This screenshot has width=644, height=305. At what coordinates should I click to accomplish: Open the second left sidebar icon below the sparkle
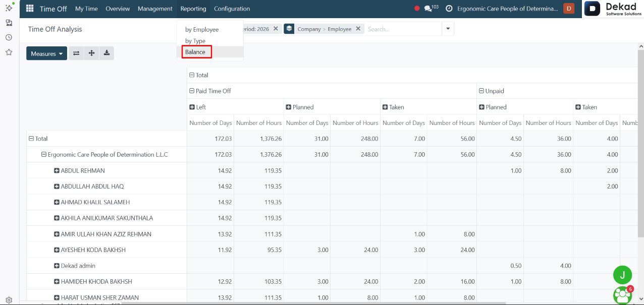(x=9, y=23)
